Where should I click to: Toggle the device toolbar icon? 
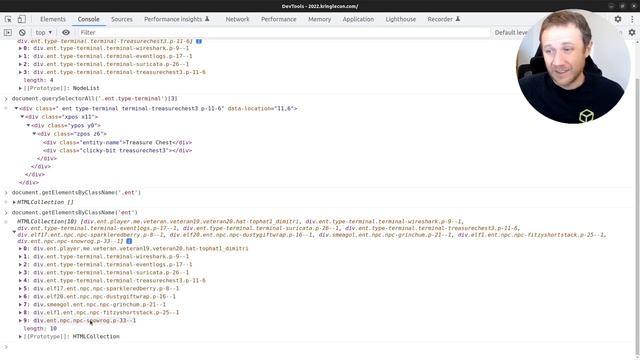[21, 19]
